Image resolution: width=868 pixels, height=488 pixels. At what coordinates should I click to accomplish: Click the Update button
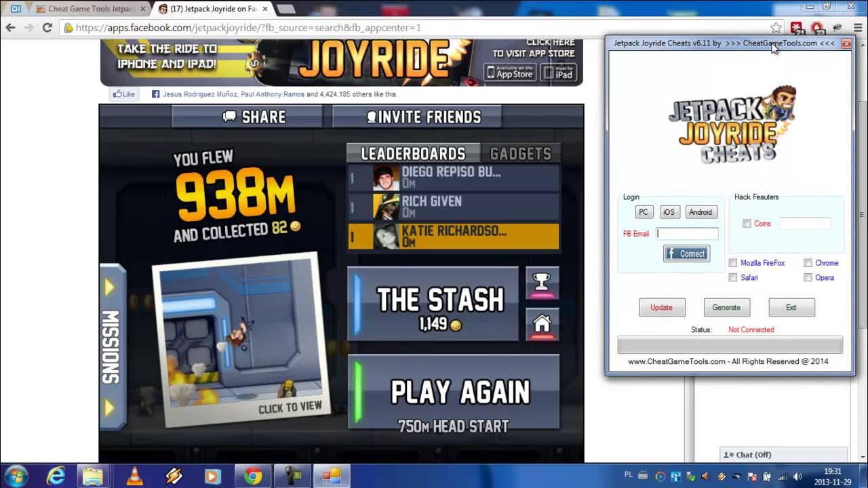click(662, 308)
